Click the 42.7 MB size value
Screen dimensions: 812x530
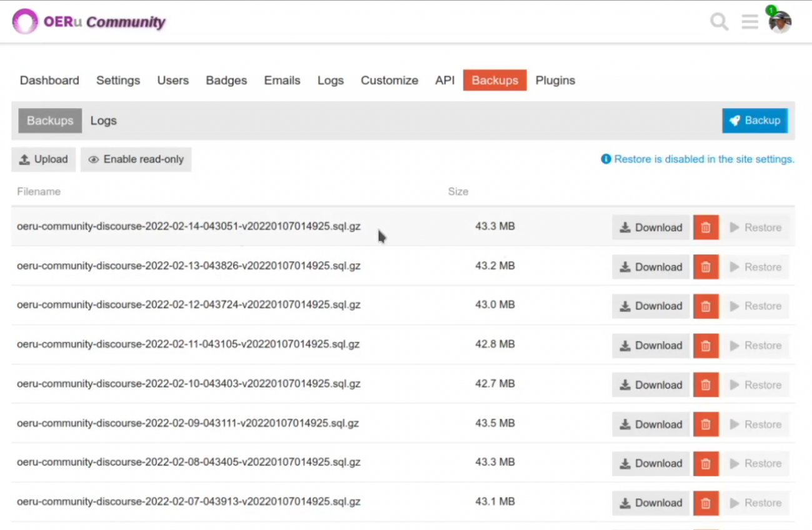click(495, 384)
